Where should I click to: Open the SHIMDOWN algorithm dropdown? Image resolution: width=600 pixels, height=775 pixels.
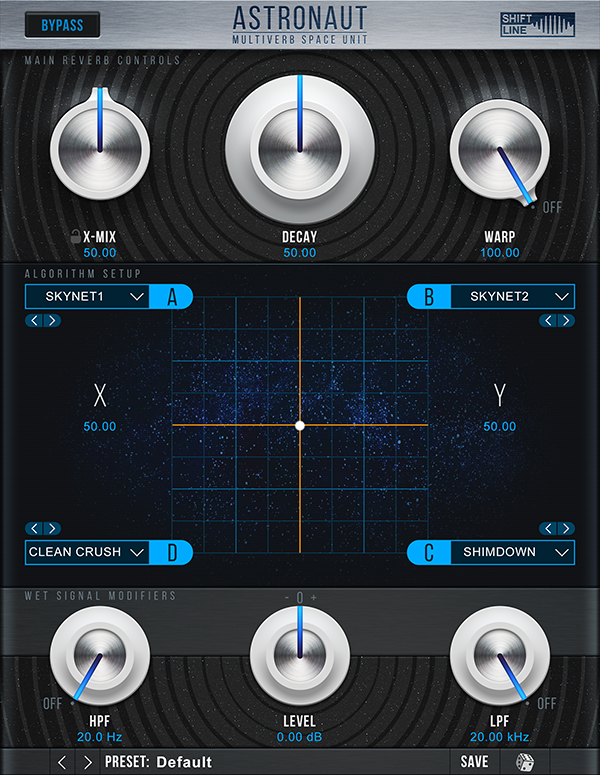click(x=513, y=552)
